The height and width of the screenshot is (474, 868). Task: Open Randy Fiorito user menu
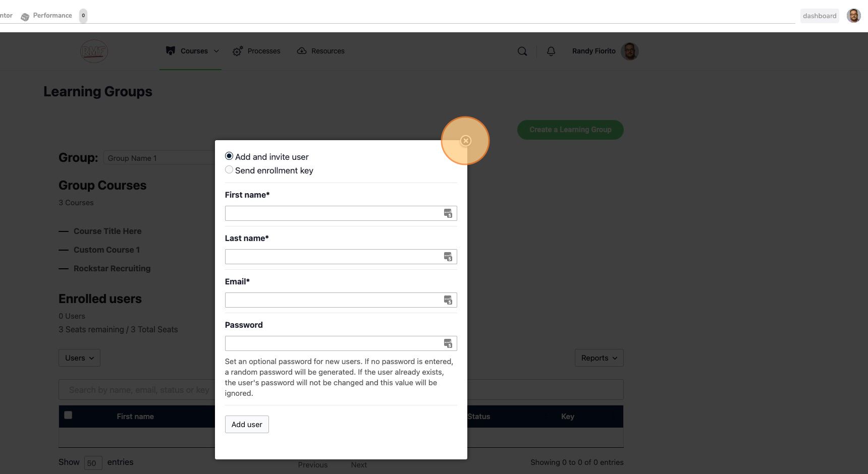click(x=605, y=51)
